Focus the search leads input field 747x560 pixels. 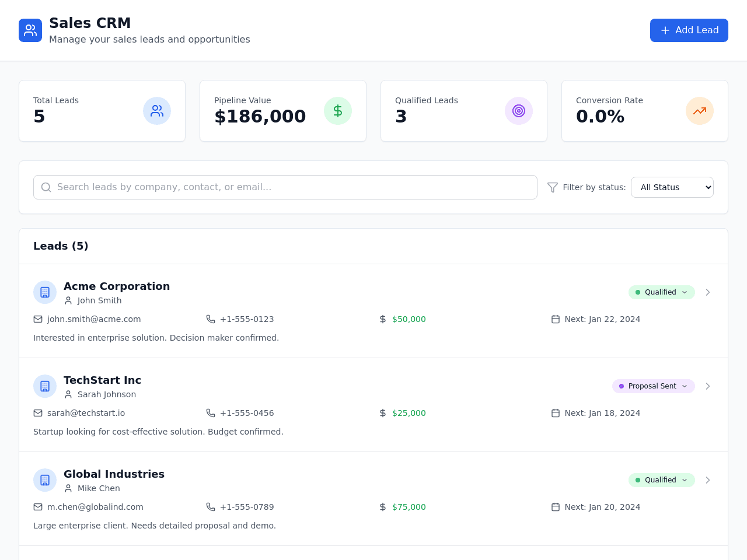285,187
